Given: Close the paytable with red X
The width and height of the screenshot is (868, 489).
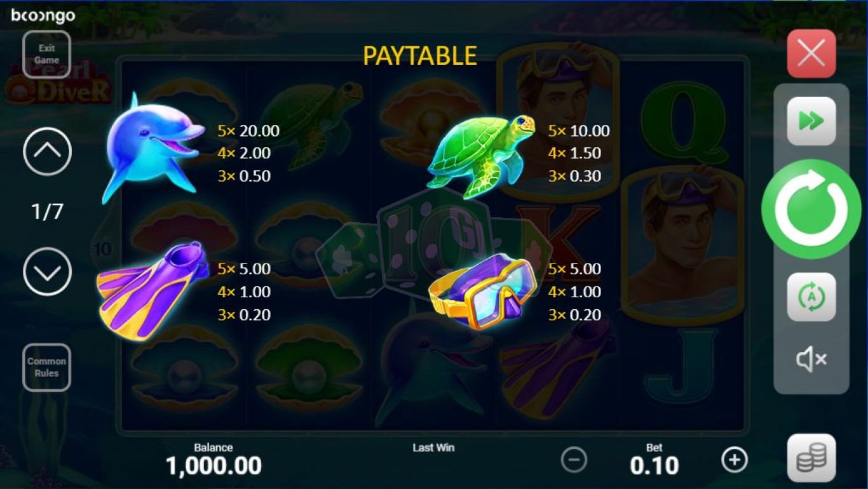Looking at the screenshot, I should (811, 53).
